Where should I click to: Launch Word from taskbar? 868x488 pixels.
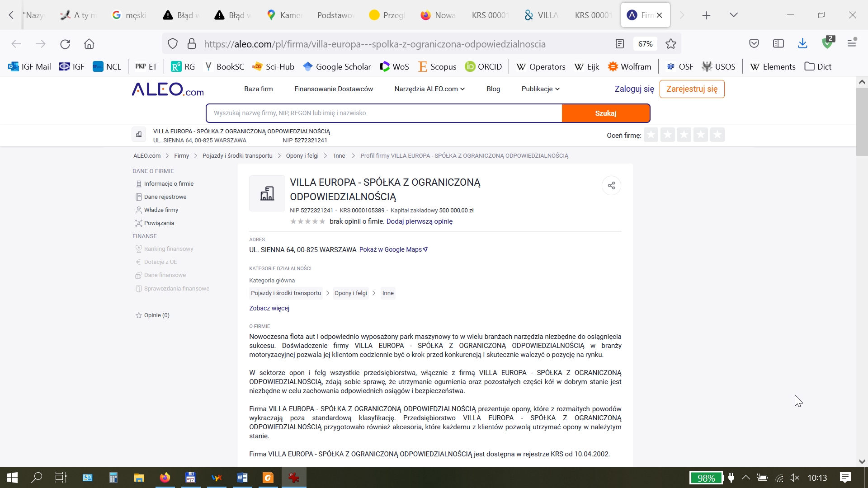coord(242,478)
